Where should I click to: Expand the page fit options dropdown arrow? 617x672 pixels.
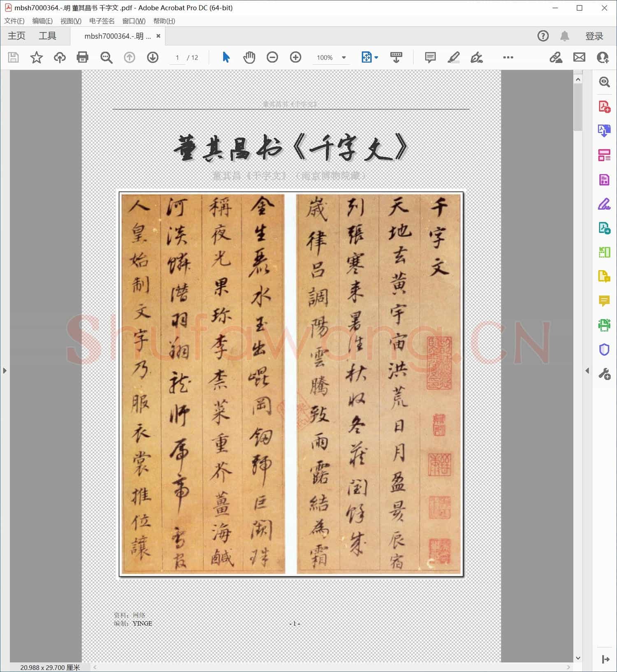(x=376, y=58)
